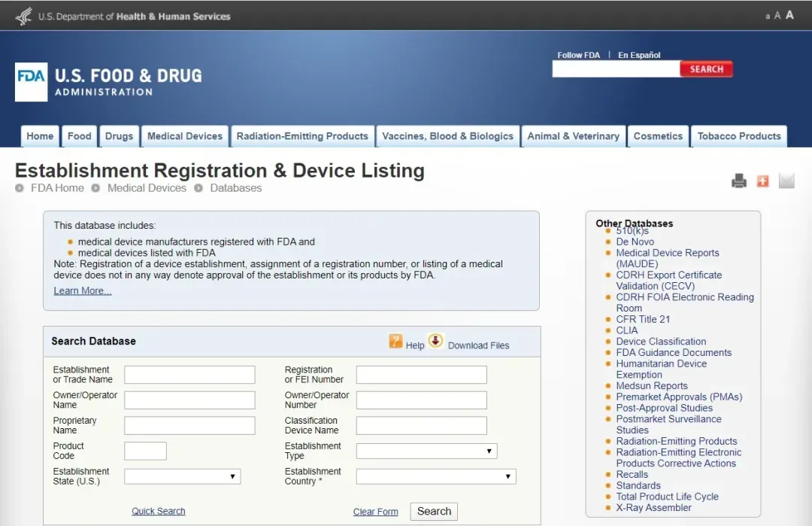Click the Download Files link text
Screen dimensions: 812x526
[x=478, y=345]
